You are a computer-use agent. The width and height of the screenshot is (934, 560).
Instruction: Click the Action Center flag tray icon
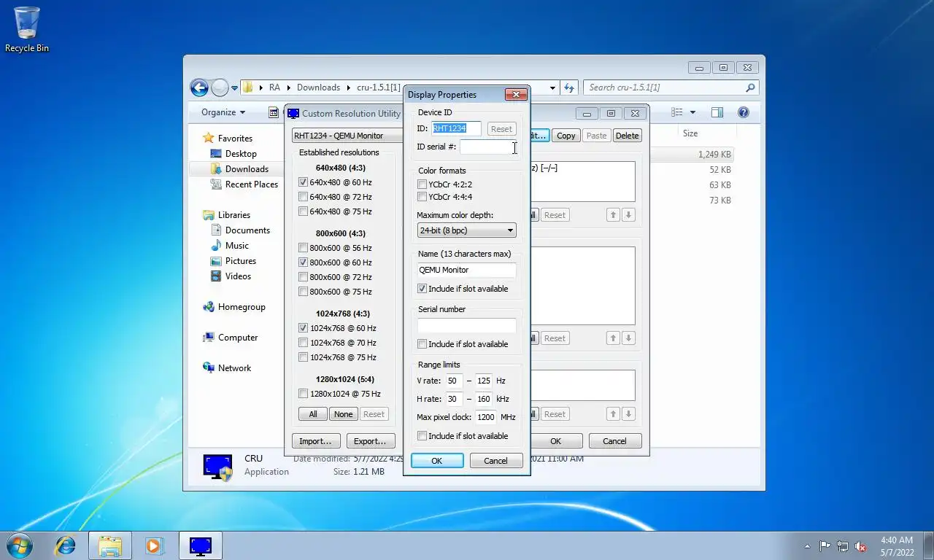[x=825, y=546]
